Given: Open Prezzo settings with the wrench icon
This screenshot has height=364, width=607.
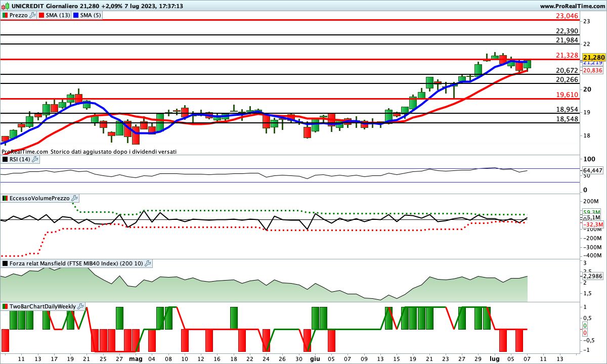Looking at the screenshot, I should click(x=32, y=15).
